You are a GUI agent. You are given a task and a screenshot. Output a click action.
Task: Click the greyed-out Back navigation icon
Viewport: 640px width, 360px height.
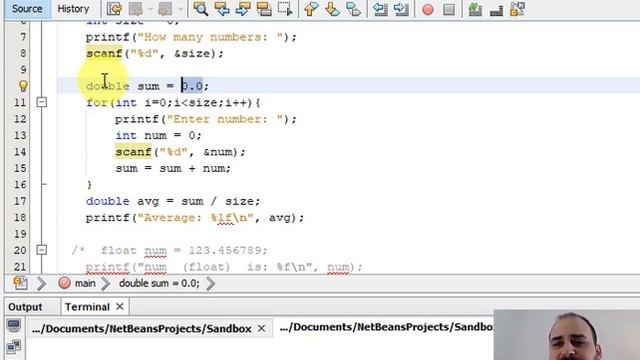tap(136, 9)
